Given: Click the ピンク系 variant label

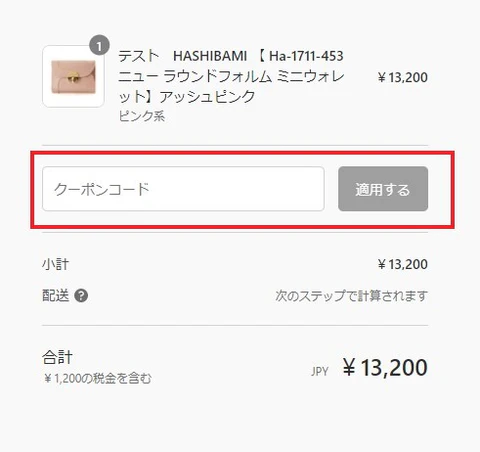Looking at the screenshot, I should tap(142, 116).
